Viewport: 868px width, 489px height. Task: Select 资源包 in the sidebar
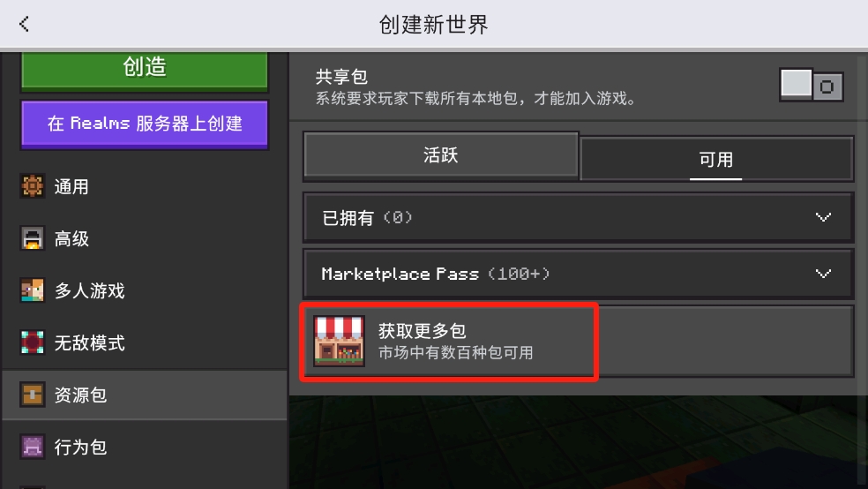pyautogui.click(x=145, y=395)
